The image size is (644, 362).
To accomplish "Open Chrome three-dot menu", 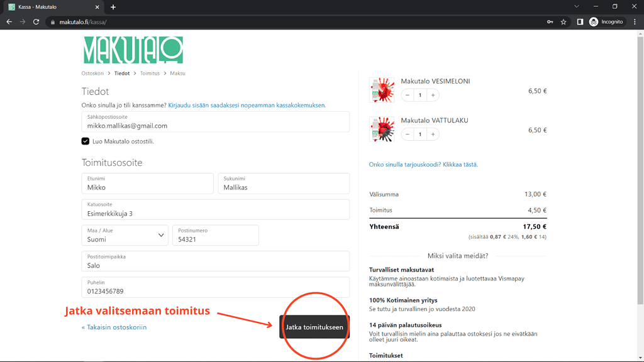I will click(x=635, y=22).
